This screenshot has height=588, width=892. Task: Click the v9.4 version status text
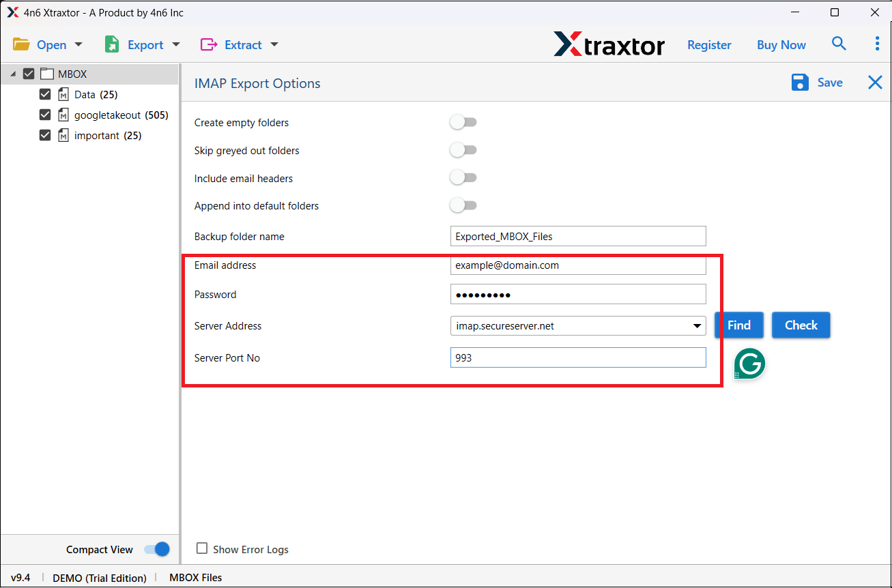coord(20,577)
